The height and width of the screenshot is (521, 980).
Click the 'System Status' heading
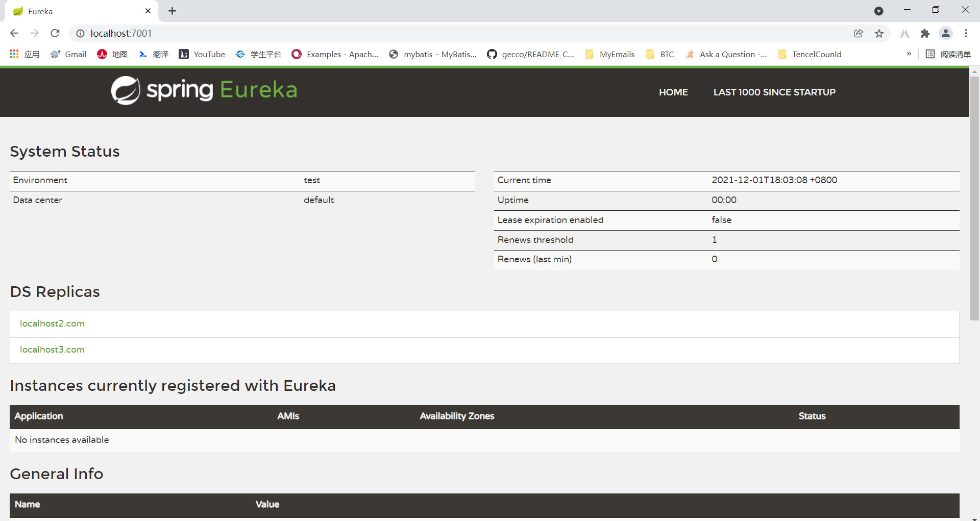tap(65, 152)
